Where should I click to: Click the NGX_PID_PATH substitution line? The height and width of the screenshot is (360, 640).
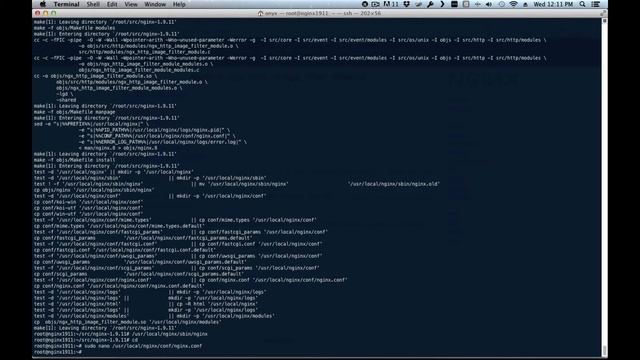(x=154, y=130)
